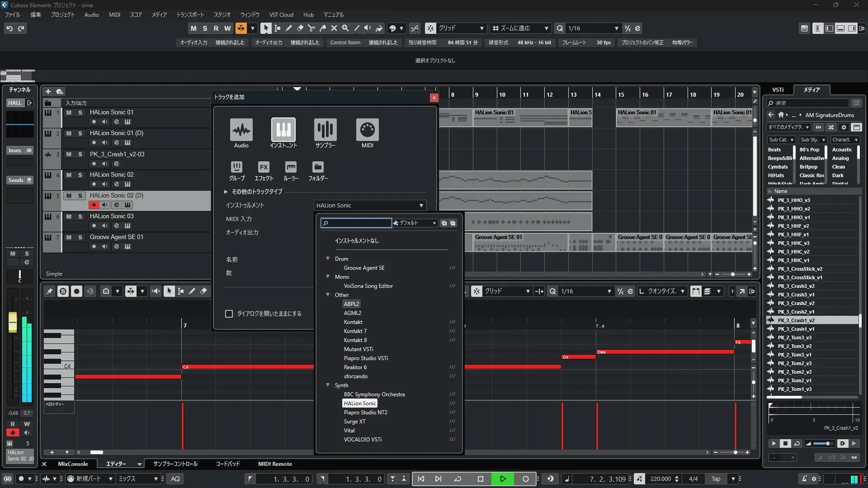Select the MIDI track type icon
Image resolution: width=868 pixels, height=488 pixels.
pyautogui.click(x=367, y=130)
